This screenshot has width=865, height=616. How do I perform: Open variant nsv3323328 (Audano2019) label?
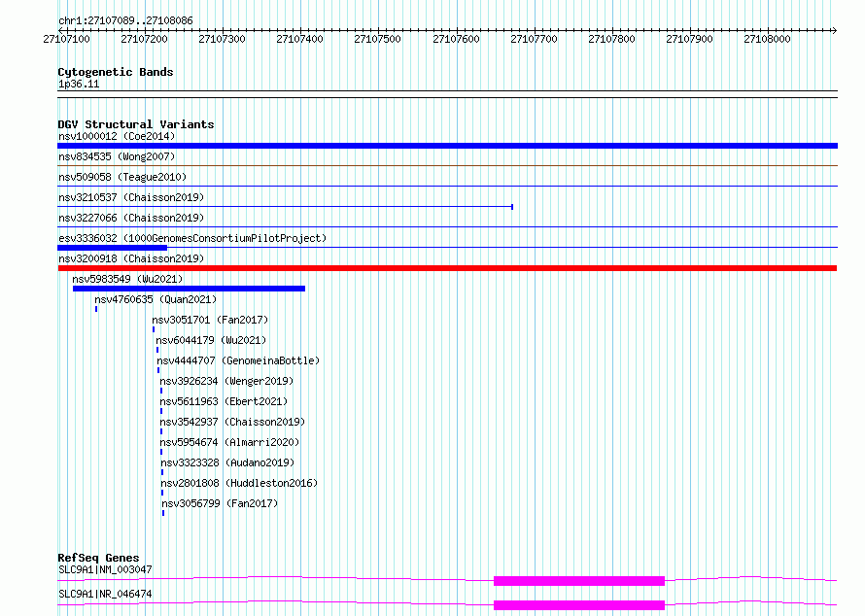(227, 462)
